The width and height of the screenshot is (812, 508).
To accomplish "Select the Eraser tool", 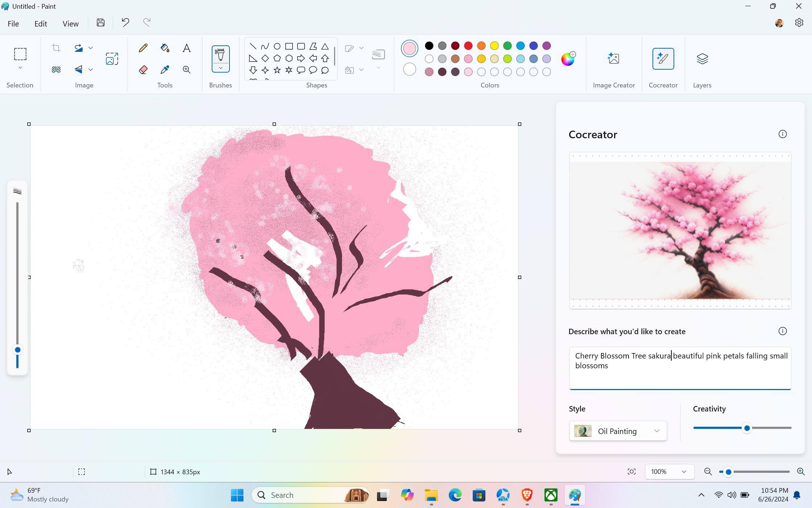I will (x=143, y=70).
